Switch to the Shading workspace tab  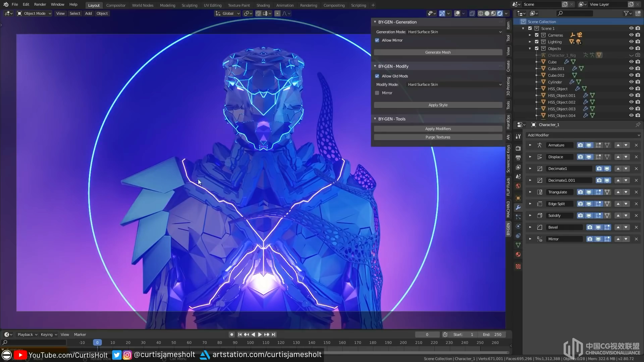tap(263, 5)
